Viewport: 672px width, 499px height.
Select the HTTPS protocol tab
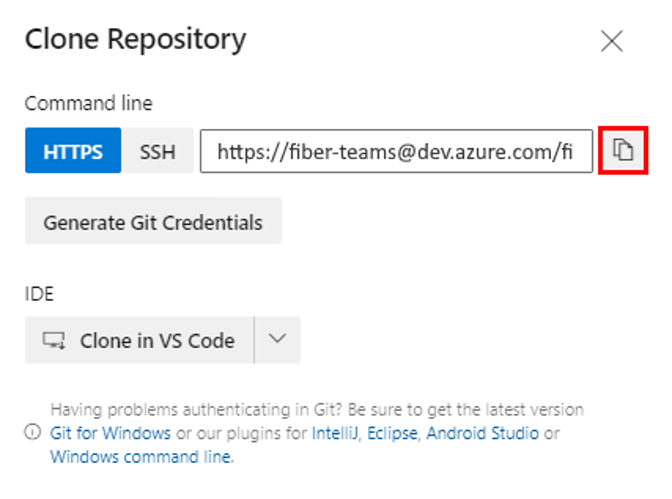coord(73,152)
